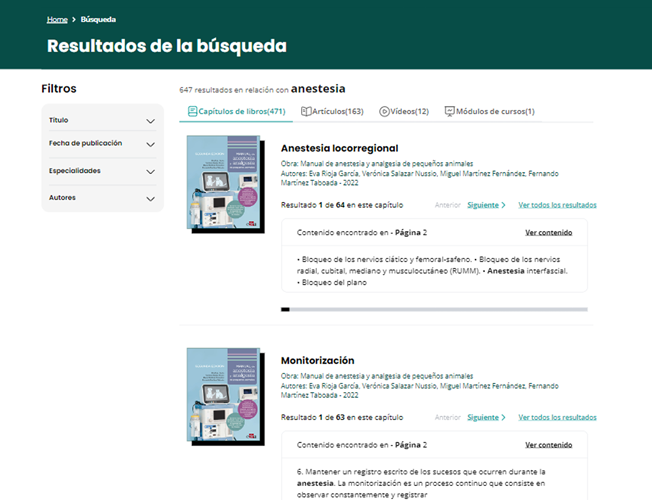Click the Anestesia locorregional result progress bar
Viewport: 652px width, 500px height.
[x=434, y=309]
